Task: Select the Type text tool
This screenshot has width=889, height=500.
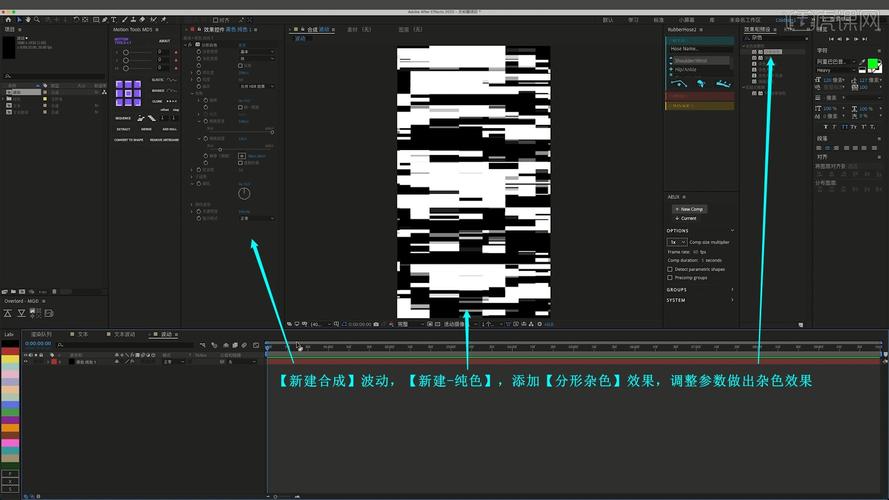Action: tap(113, 20)
